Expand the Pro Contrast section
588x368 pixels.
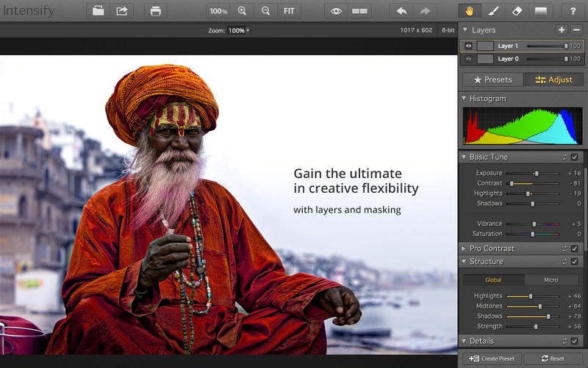tap(464, 249)
